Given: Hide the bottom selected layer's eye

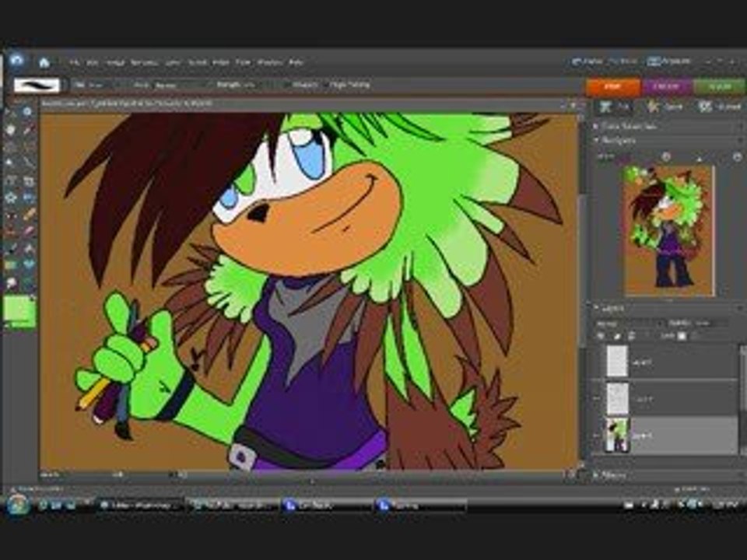Looking at the screenshot, I should point(598,435).
